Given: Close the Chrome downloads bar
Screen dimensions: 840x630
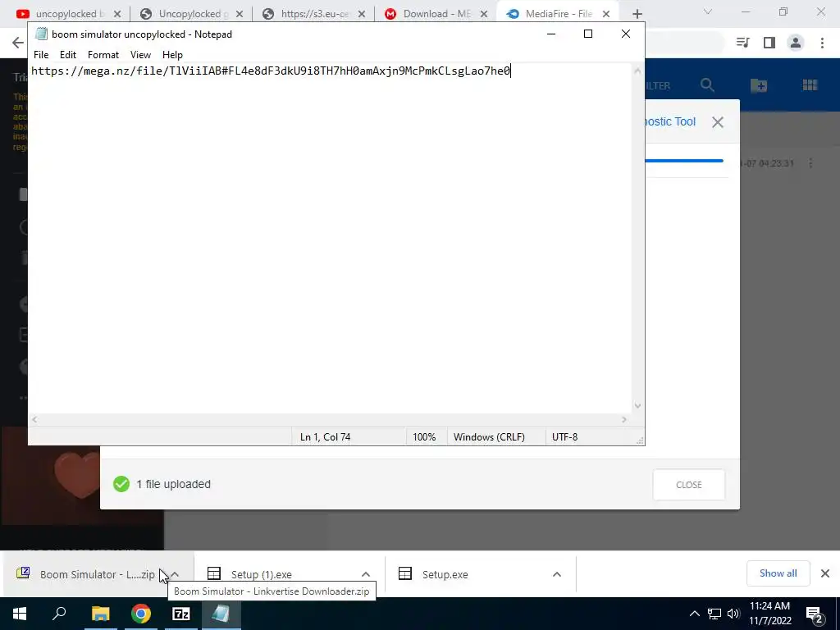Looking at the screenshot, I should [x=825, y=573].
